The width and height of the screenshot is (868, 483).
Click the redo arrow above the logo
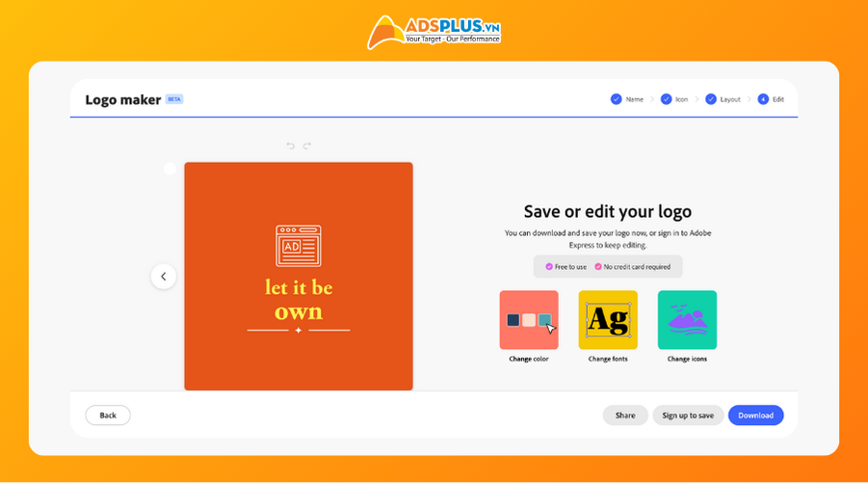click(x=306, y=146)
